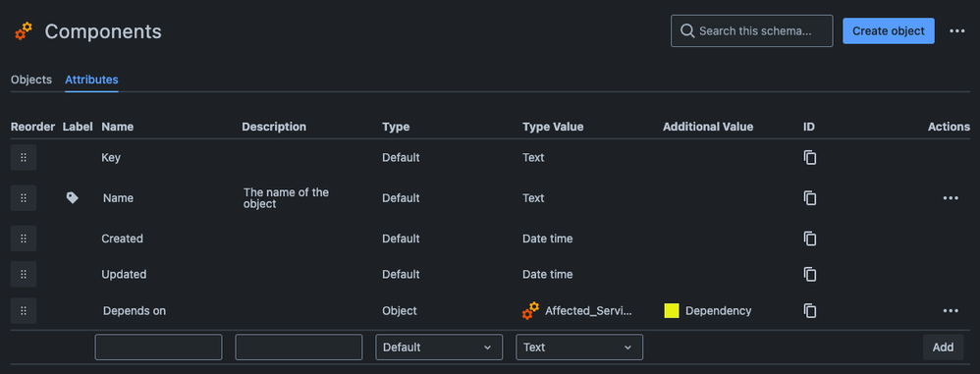Copy the ID of the Depends on attribute

810,310
